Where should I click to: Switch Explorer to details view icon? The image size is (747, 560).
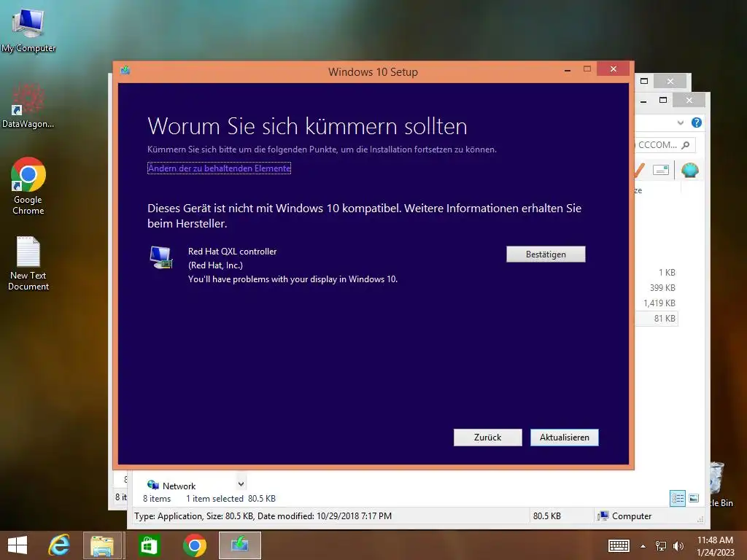click(x=678, y=499)
